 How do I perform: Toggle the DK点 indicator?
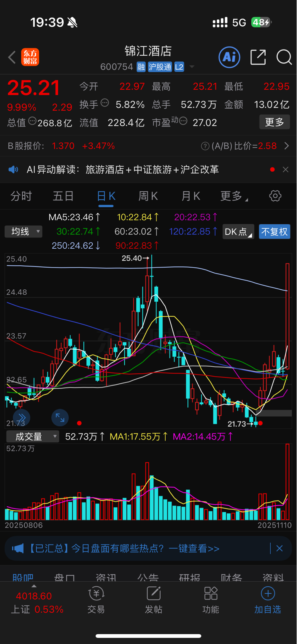pyautogui.click(x=238, y=232)
